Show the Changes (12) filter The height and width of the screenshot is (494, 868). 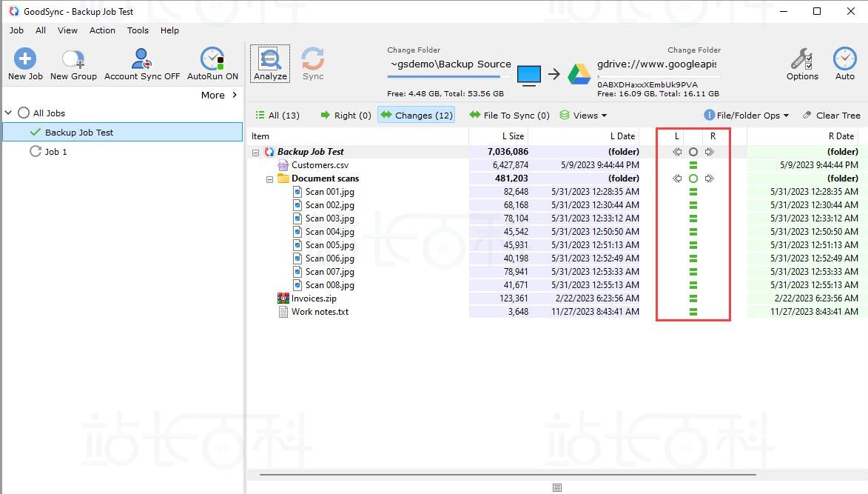[x=417, y=116]
